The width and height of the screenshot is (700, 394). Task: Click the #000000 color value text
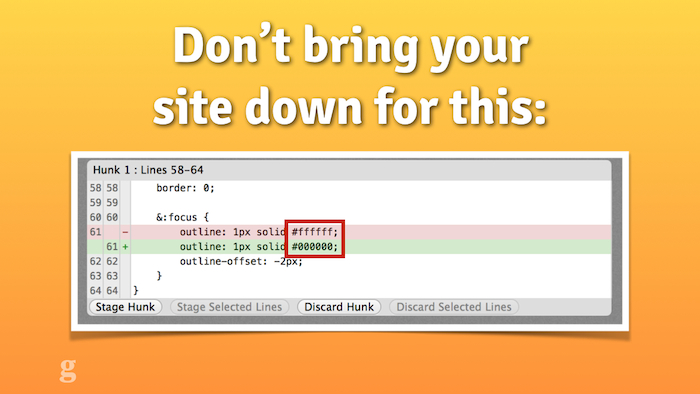click(315, 247)
